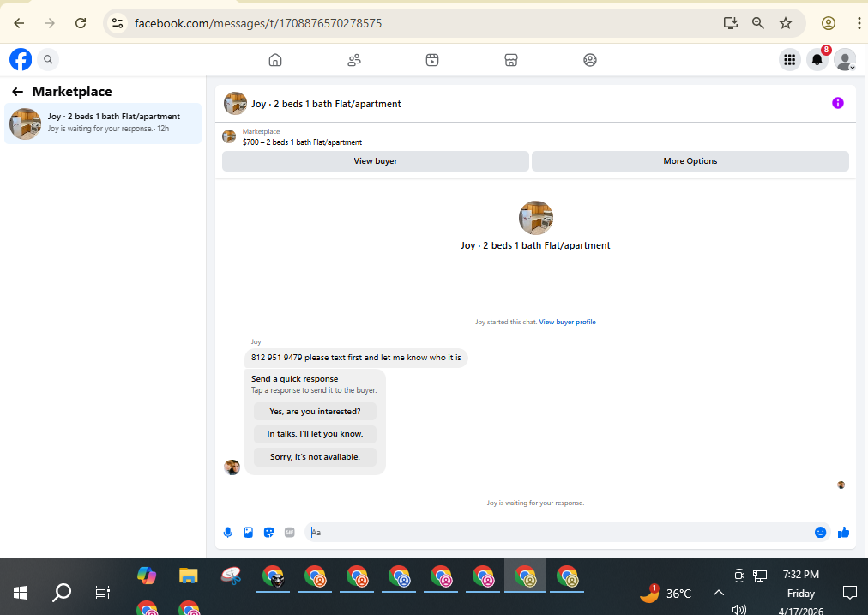Screen dimensions: 868x615
Task: Open the Groups tab icon
Action: coord(590,60)
